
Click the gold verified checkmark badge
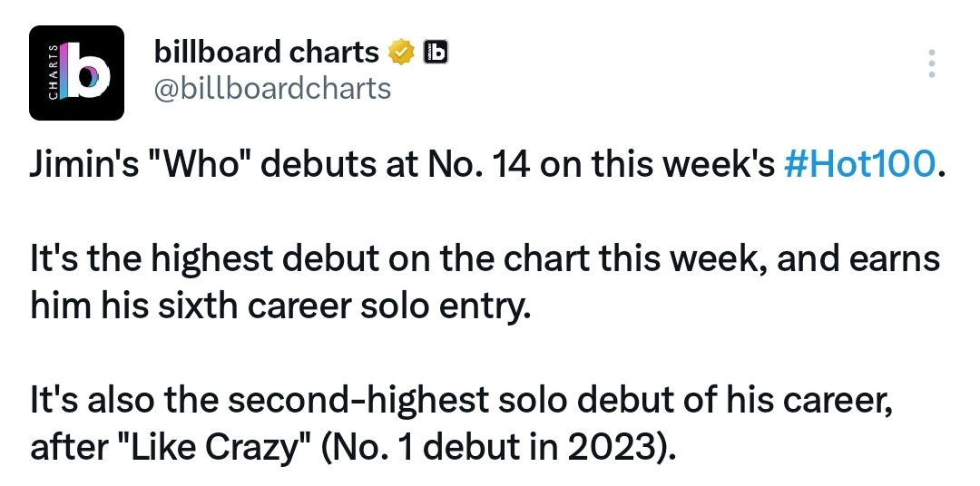(401, 53)
